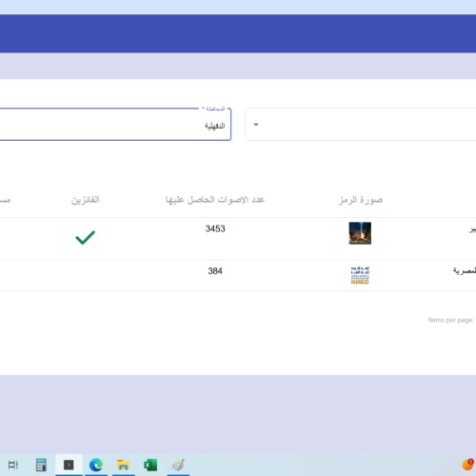The height and width of the screenshot is (476, 476).
Task: Open the NHEC logo thumbnail
Action: click(x=360, y=275)
